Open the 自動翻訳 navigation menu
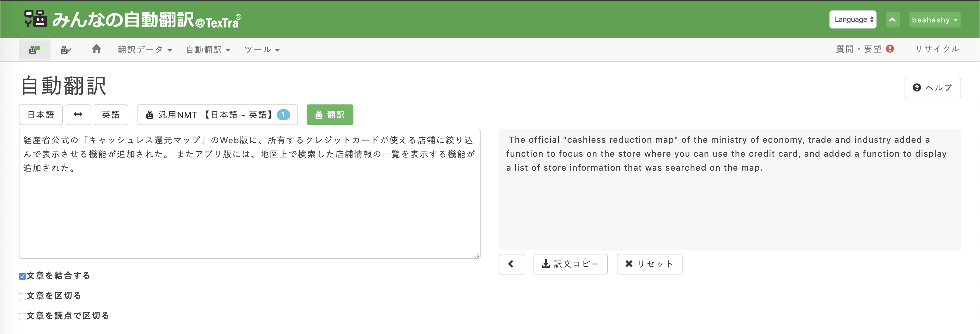The width and height of the screenshot is (980, 334). [208, 50]
